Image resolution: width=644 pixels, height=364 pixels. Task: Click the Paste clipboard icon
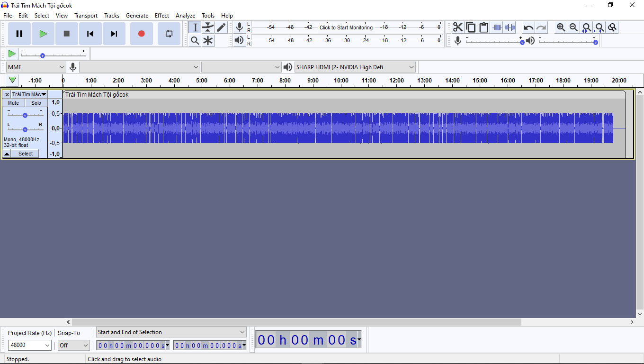point(483,27)
